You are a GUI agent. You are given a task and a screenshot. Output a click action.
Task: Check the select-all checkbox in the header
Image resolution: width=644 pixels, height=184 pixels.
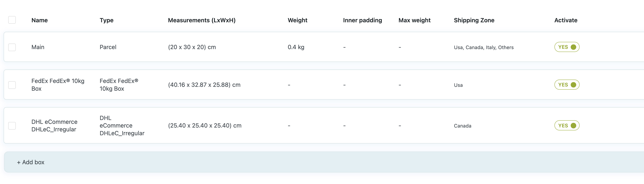(12, 20)
